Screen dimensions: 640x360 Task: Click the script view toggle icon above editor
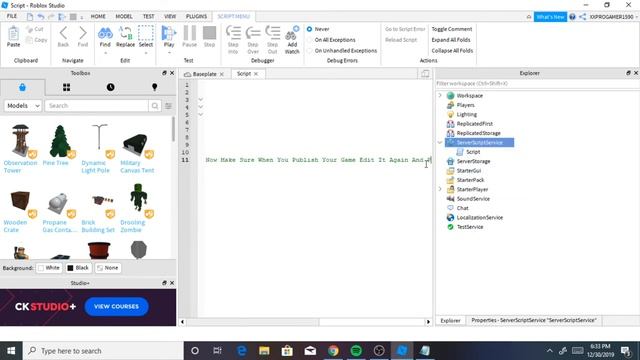pos(425,74)
